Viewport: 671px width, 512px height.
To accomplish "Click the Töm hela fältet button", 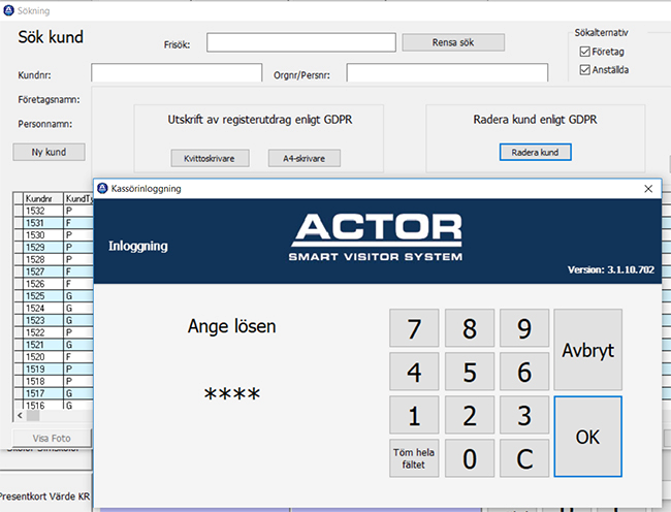I will [414, 458].
